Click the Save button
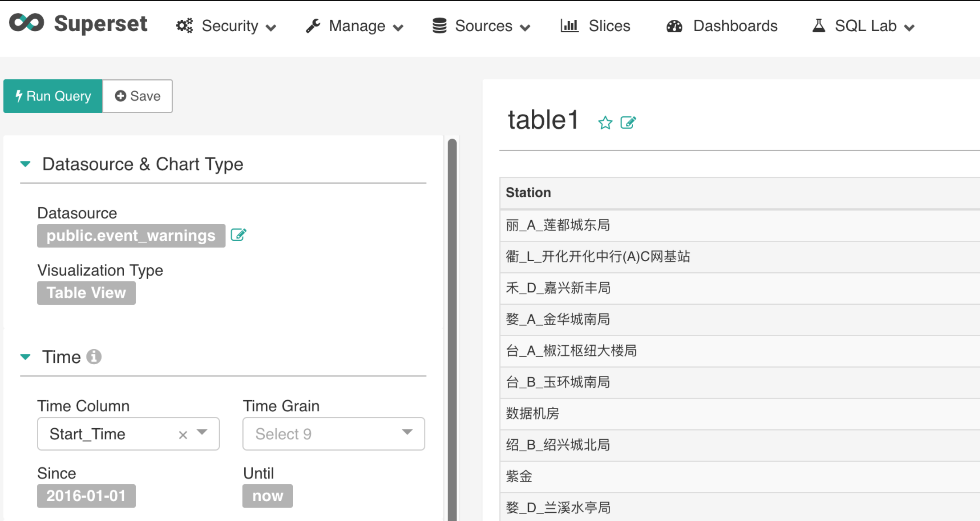980x521 pixels. tap(137, 96)
